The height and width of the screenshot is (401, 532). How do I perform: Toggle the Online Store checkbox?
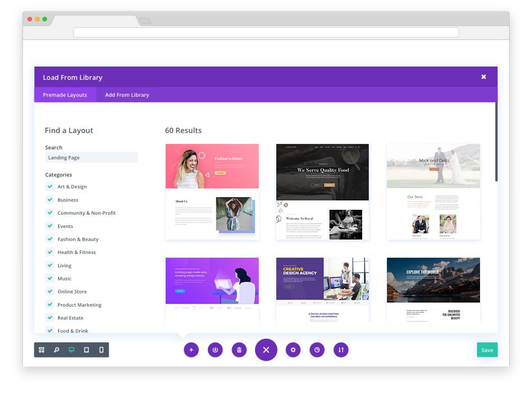50,292
